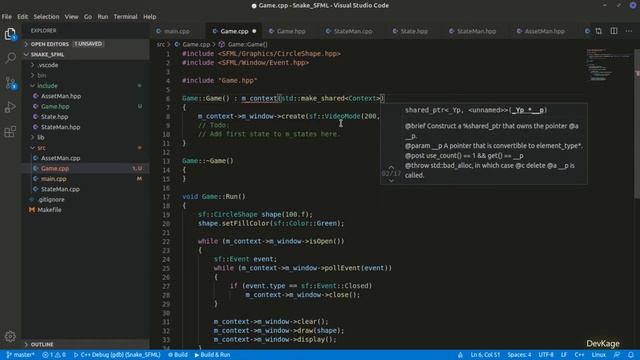Open the File menu

(7, 17)
